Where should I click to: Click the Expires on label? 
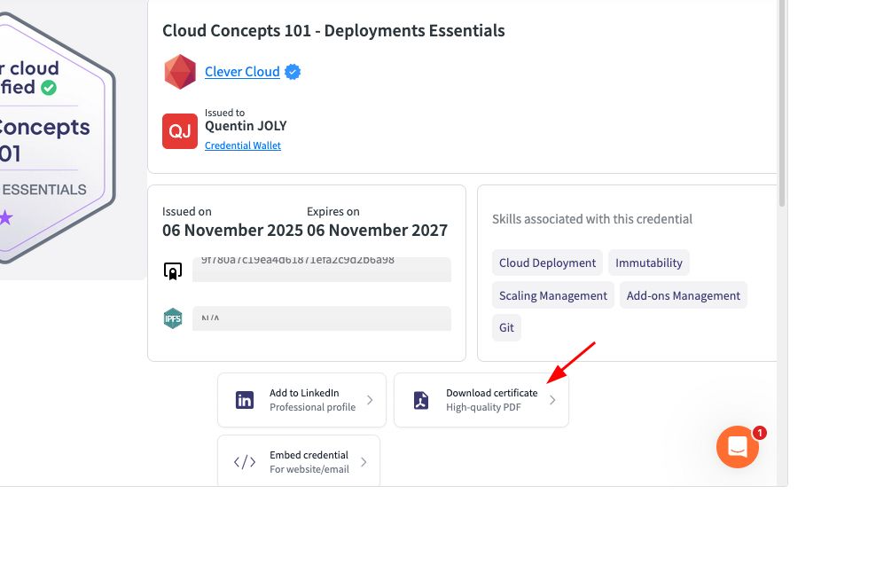333,212
